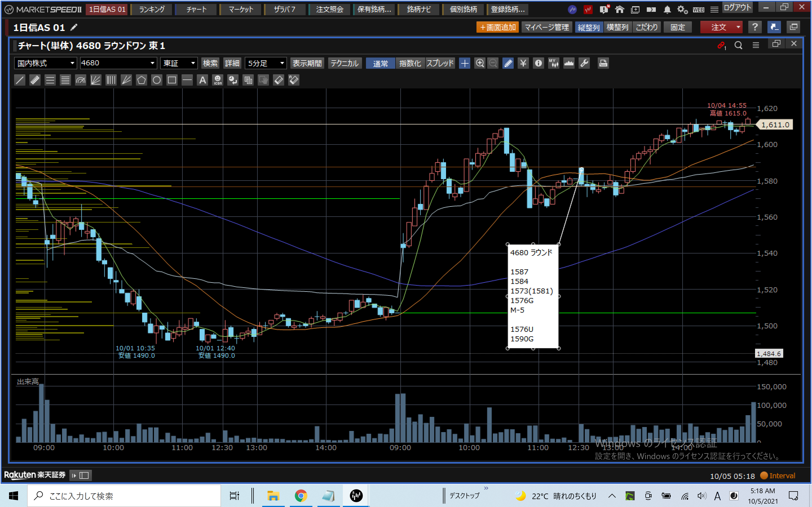Switch chart mode to 指数化
This screenshot has height=507, width=812.
[x=410, y=63]
